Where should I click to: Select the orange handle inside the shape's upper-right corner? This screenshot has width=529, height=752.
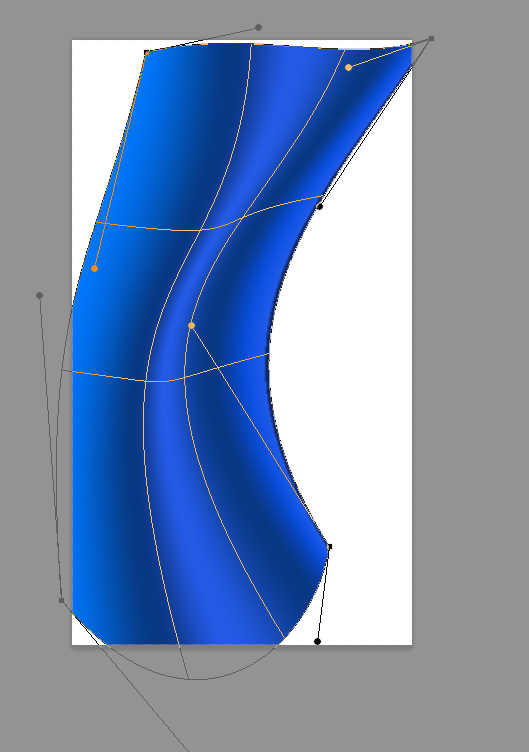point(349,68)
